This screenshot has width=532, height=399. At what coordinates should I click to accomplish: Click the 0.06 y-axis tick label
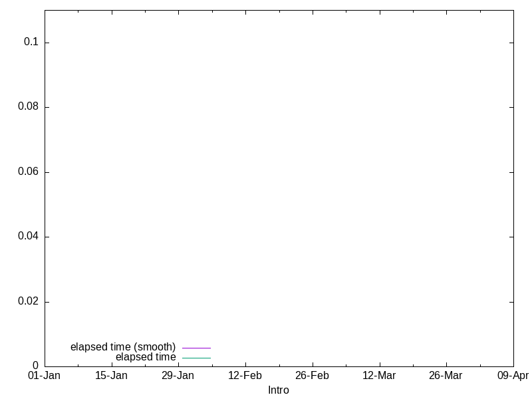[29, 172]
